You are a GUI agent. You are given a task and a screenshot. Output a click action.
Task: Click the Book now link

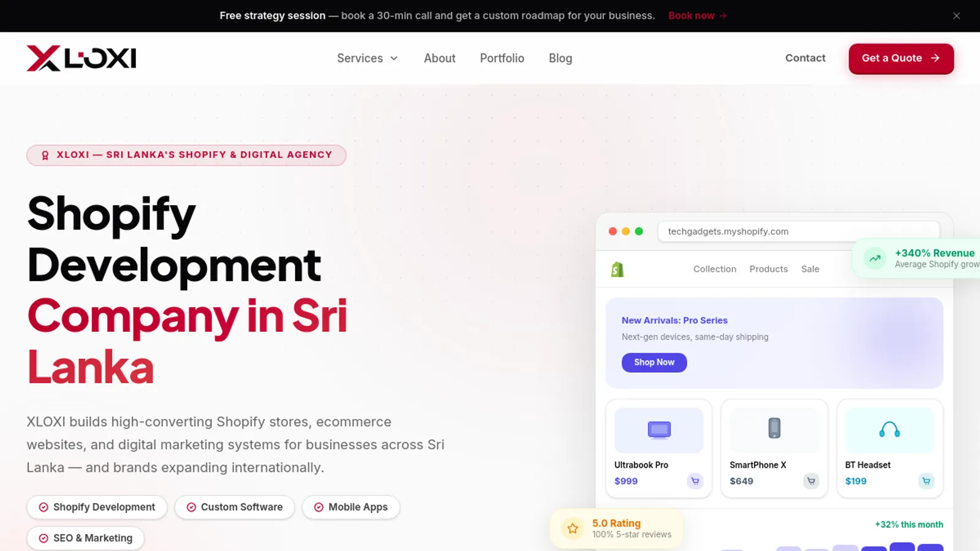[x=698, y=16]
